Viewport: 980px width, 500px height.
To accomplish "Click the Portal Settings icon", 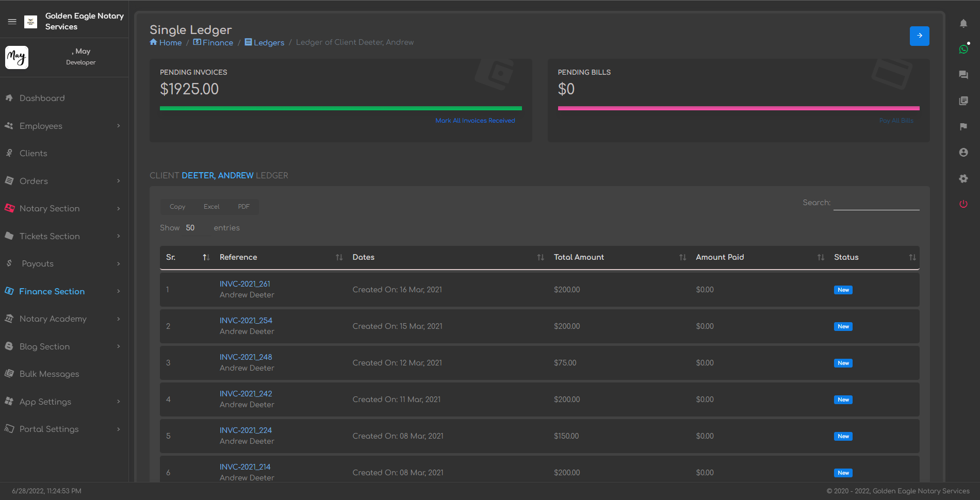I will click(9, 429).
